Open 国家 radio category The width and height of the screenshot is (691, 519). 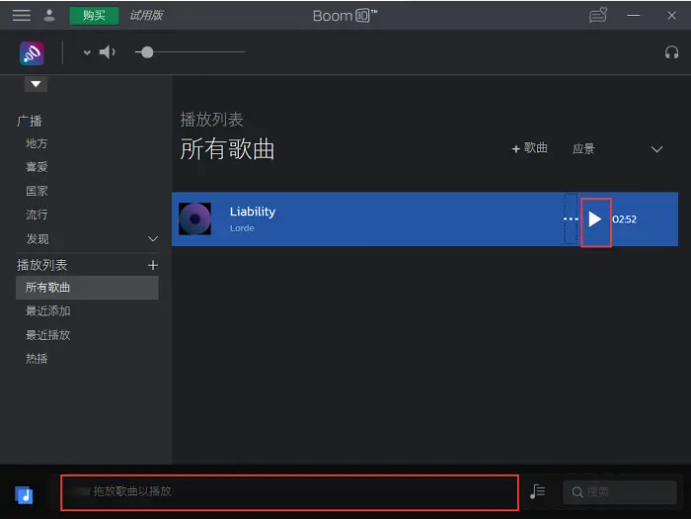click(x=37, y=191)
